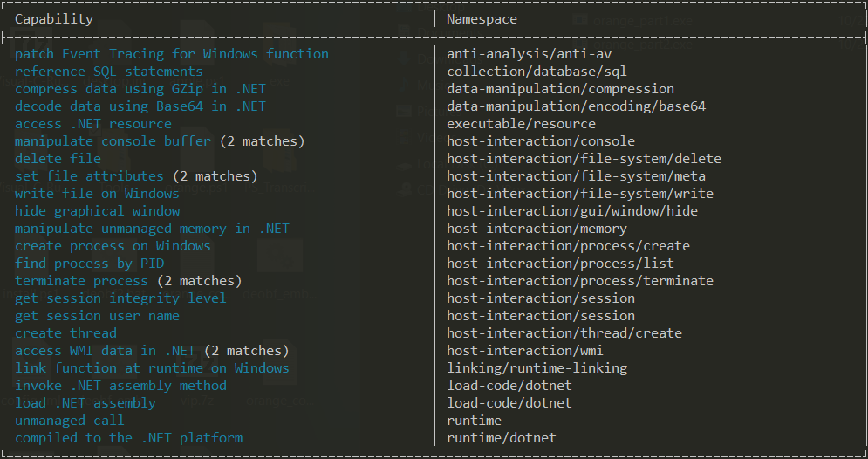Click the "Capability" column header
This screenshot has height=459, width=868.
[53, 18]
